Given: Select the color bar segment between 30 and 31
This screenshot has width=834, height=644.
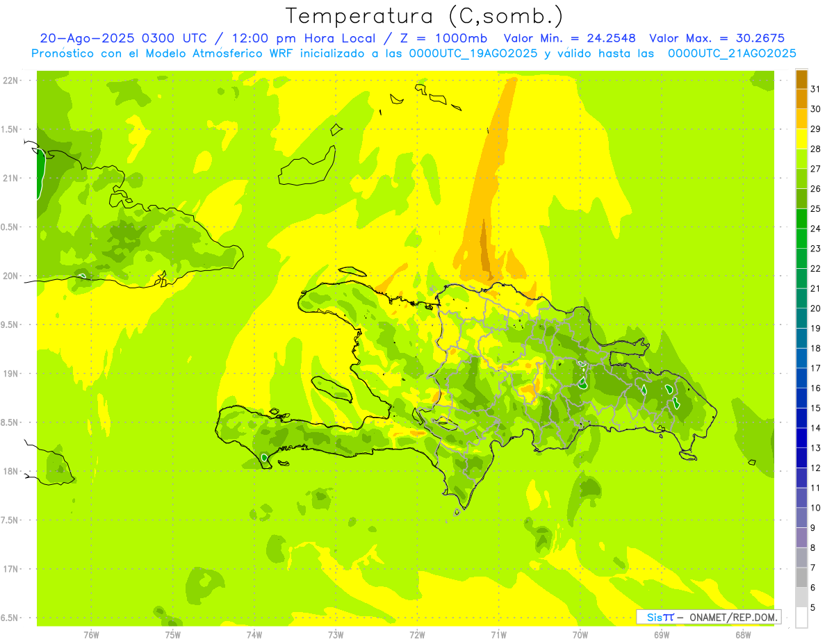Looking at the screenshot, I should [801, 99].
